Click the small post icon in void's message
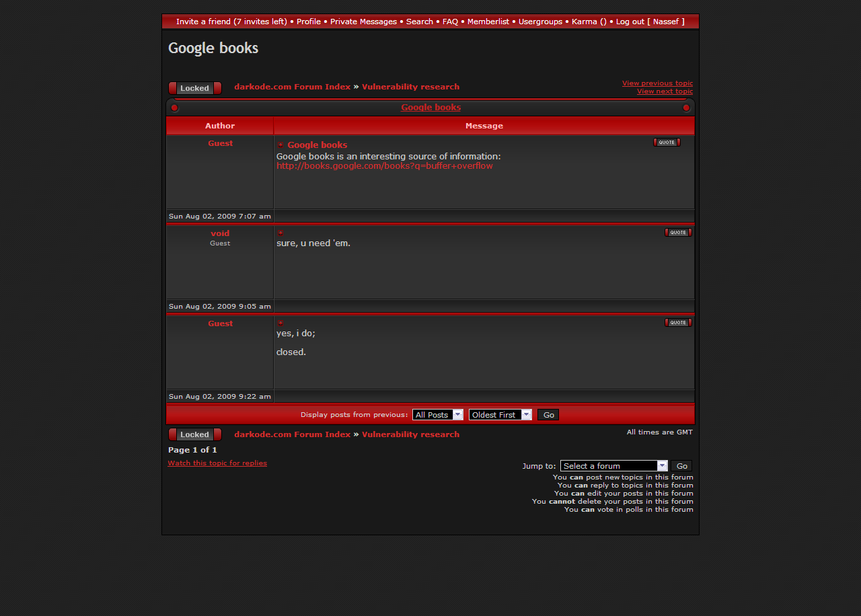This screenshot has width=861, height=616. [280, 233]
